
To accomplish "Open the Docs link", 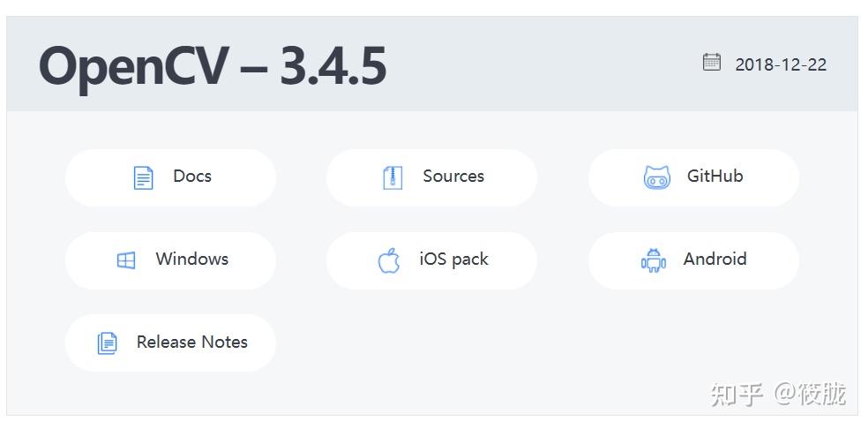I will (x=170, y=178).
